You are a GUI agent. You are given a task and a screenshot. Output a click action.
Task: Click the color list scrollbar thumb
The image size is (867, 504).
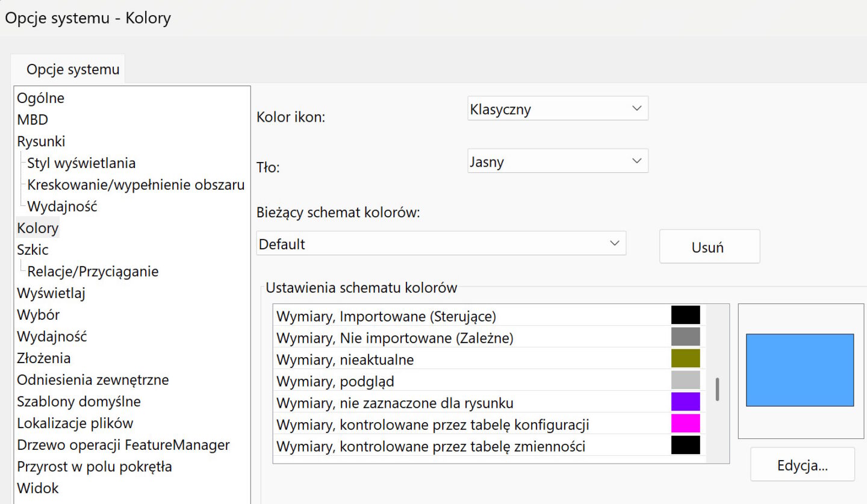click(x=717, y=390)
